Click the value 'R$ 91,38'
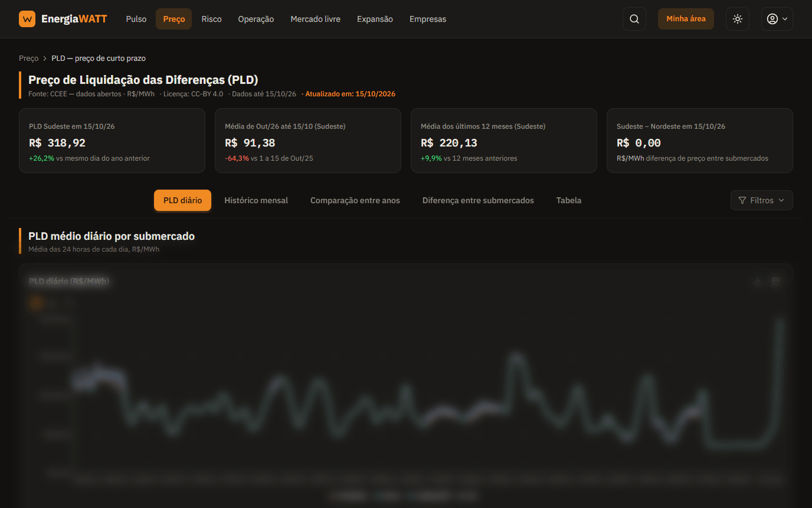Viewport: 812px width, 508px height. [x=250, y=143]
